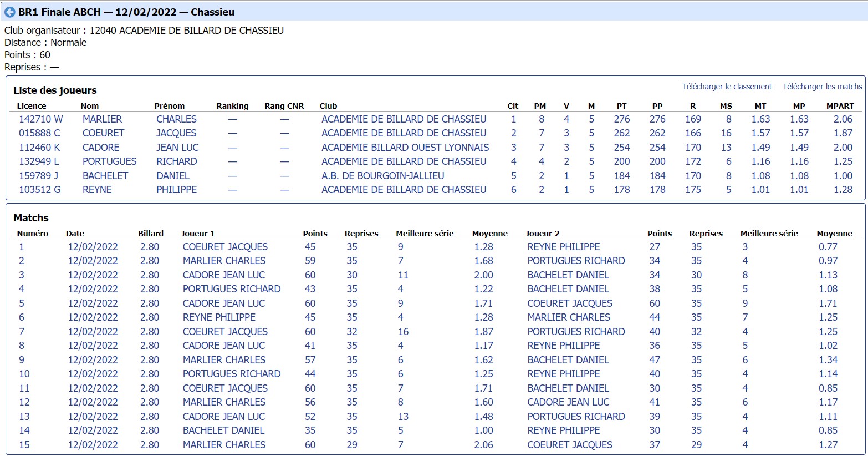Click CADORE in the Nom column
The image size is (868, 456).
[x=101, y=148]
